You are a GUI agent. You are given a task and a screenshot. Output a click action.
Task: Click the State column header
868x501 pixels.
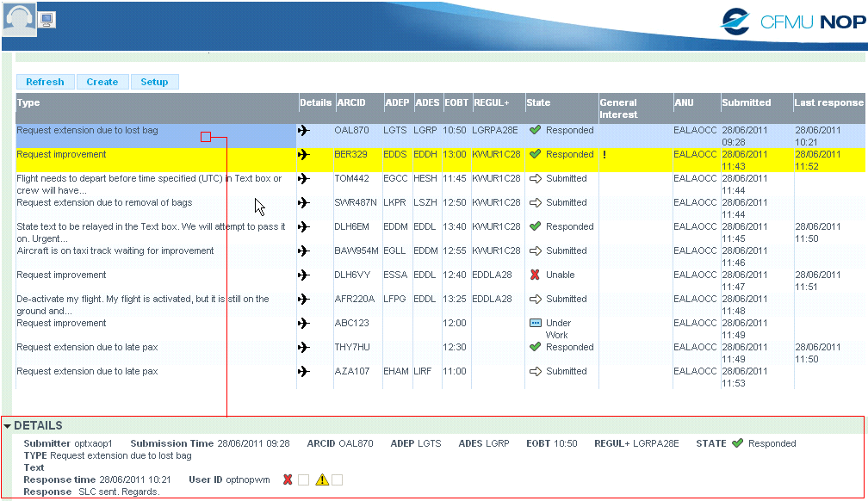click(x=538, y=102)
